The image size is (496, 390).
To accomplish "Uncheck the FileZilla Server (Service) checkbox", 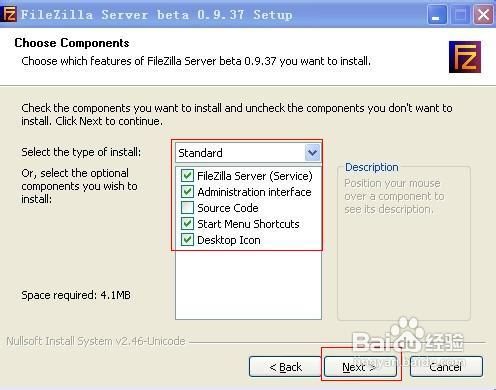I will pos(187,175).
